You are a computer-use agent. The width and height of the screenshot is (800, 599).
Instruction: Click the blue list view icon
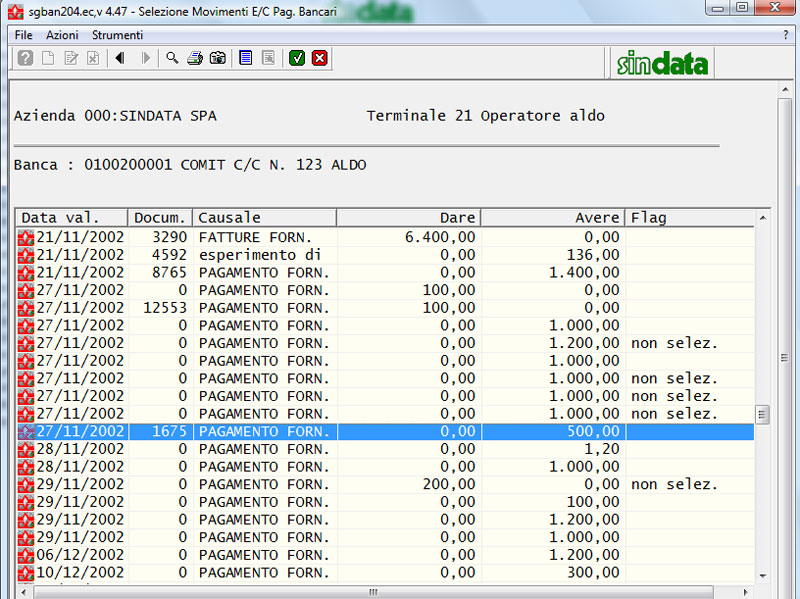pyautogui.click(x=245, y=58)
